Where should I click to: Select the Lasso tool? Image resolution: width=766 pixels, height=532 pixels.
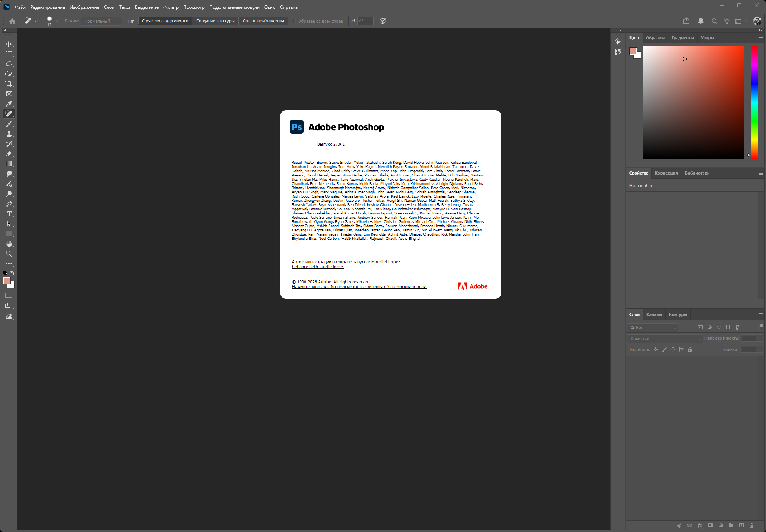point(9,64)
